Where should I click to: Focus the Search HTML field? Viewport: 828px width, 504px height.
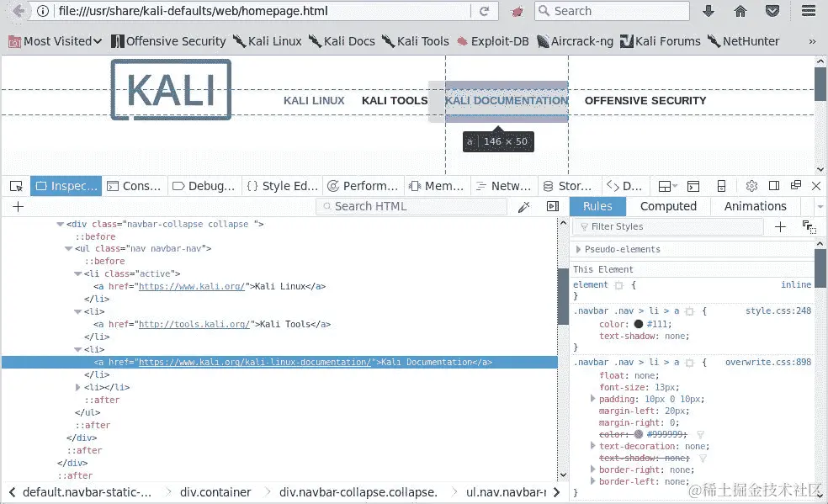(x=411, y=206)
